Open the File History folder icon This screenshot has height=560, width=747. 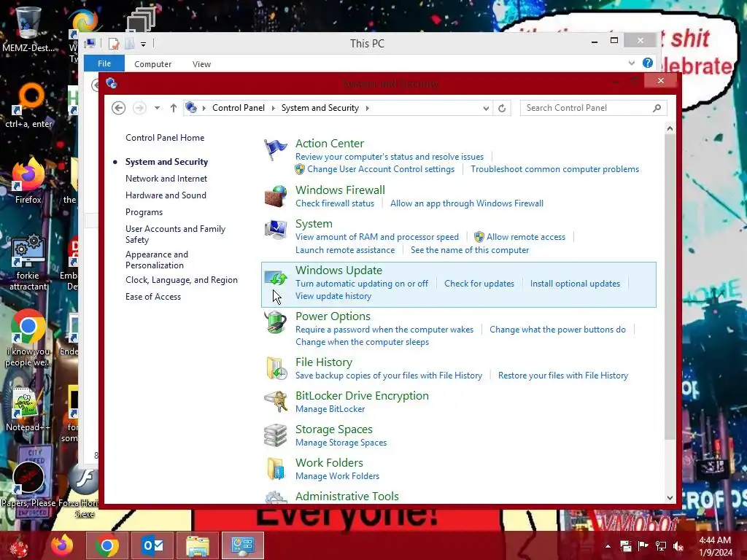(276, 368)
